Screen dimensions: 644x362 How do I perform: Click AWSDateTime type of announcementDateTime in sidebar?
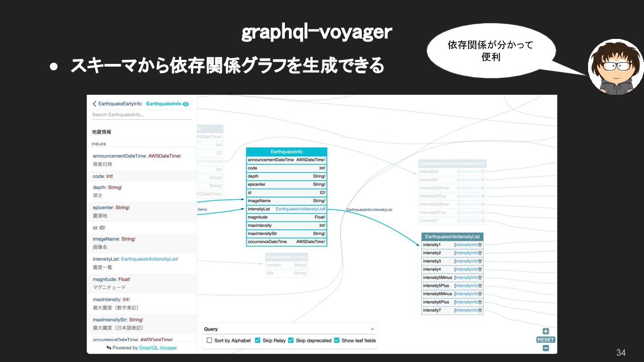(165, 156)
